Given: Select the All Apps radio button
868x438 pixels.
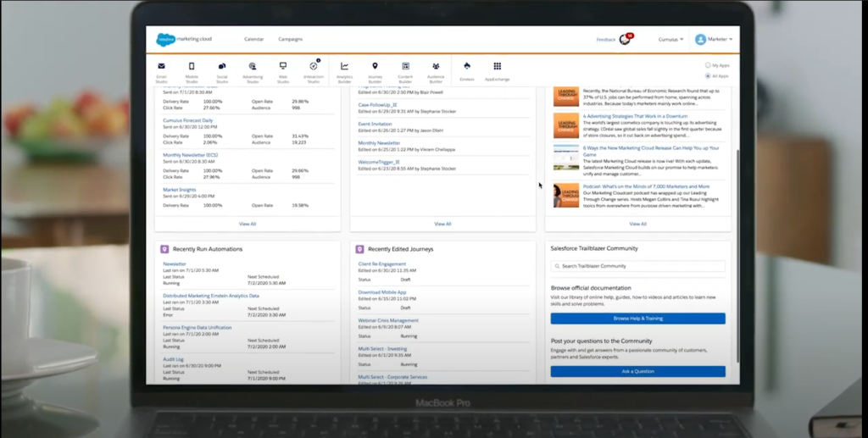Looking at the screenshot, I should click(708, 75).
